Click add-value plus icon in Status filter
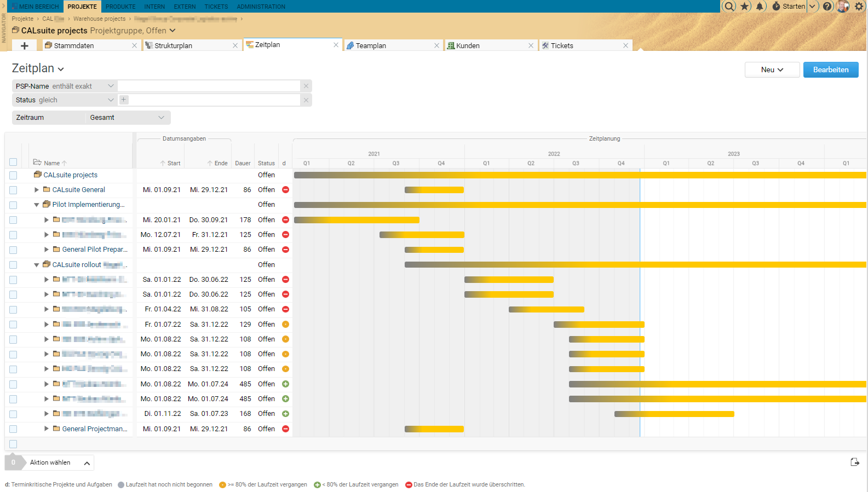Viewport: 868px width, 492px height. (124, 100)
